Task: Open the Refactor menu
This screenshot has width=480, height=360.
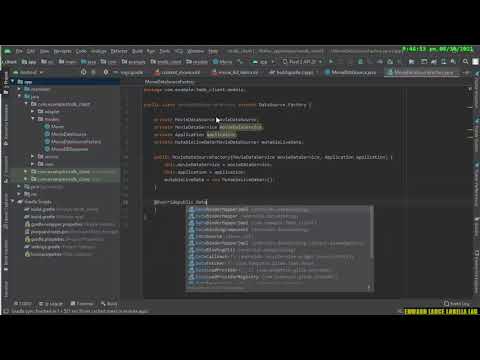Action: point(119,51)
